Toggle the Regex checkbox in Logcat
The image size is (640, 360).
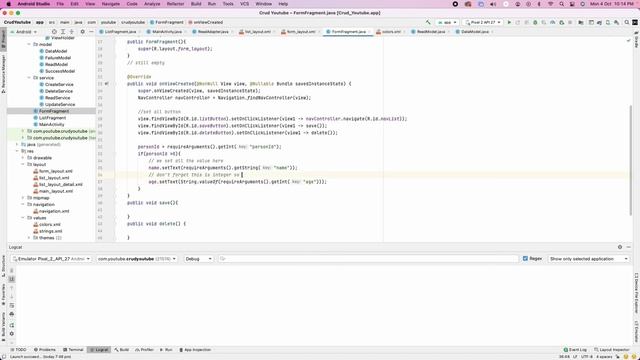[525, 258]
